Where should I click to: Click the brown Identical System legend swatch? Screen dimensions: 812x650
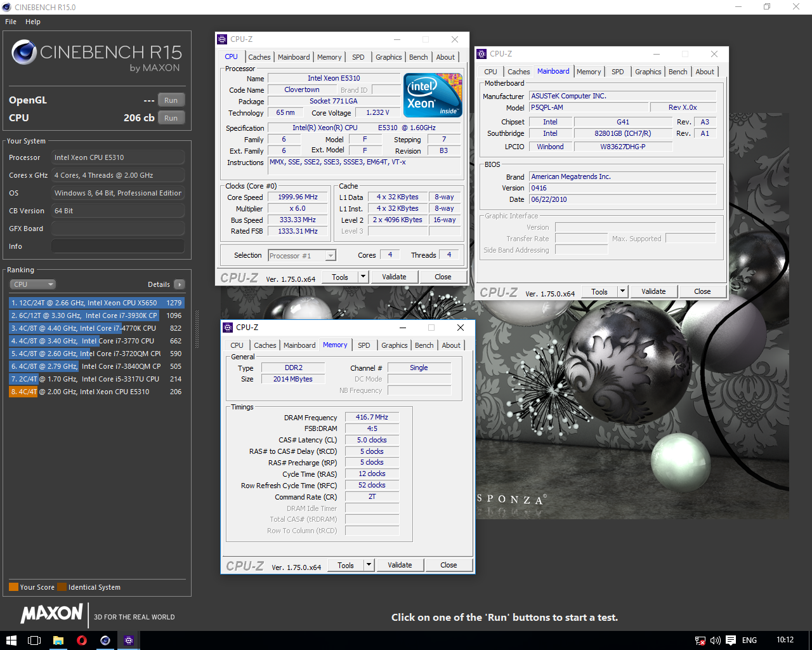[x=62, y=587]
